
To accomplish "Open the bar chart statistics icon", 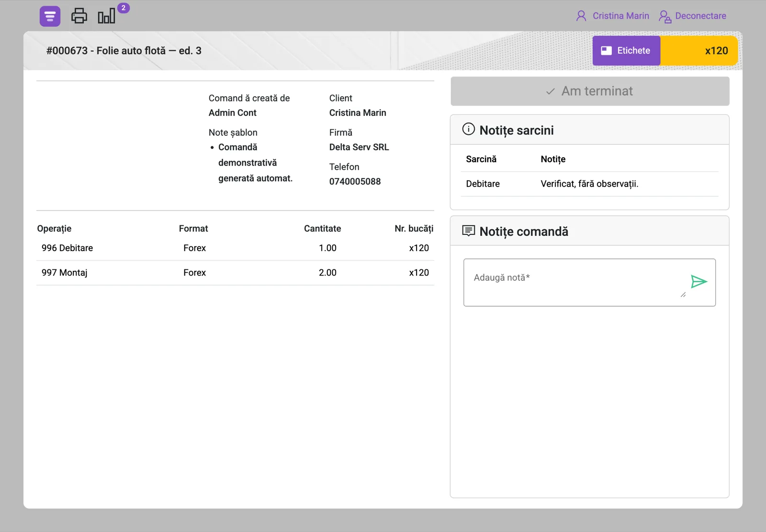I will coord(106,16).
